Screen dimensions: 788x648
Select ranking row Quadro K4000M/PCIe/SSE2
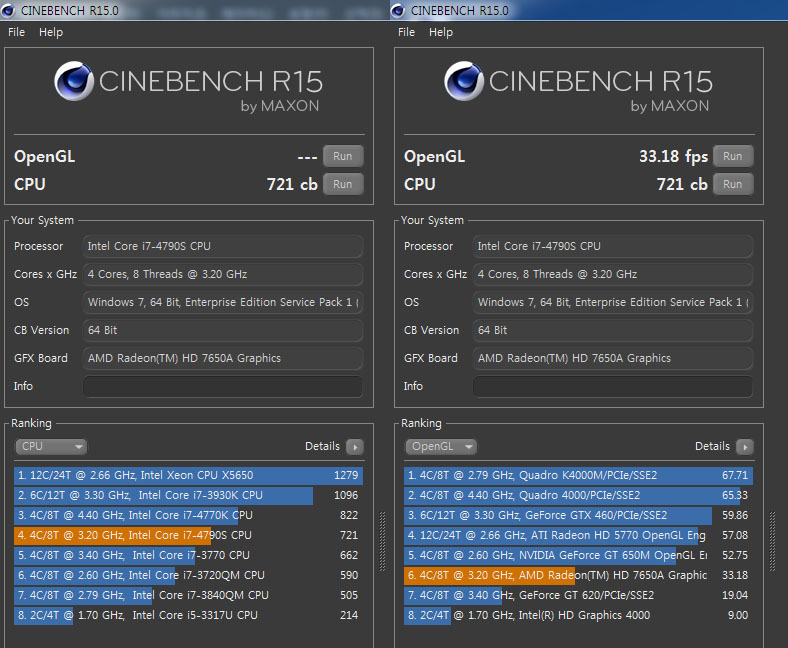pyautogui.click(x=578, y=476)
